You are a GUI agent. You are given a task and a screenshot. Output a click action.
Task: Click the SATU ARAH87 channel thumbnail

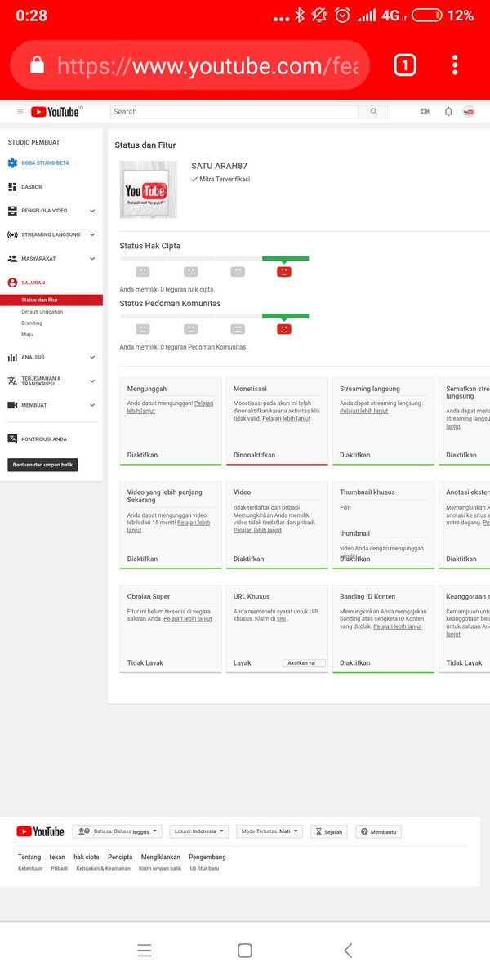click(149, 189)
